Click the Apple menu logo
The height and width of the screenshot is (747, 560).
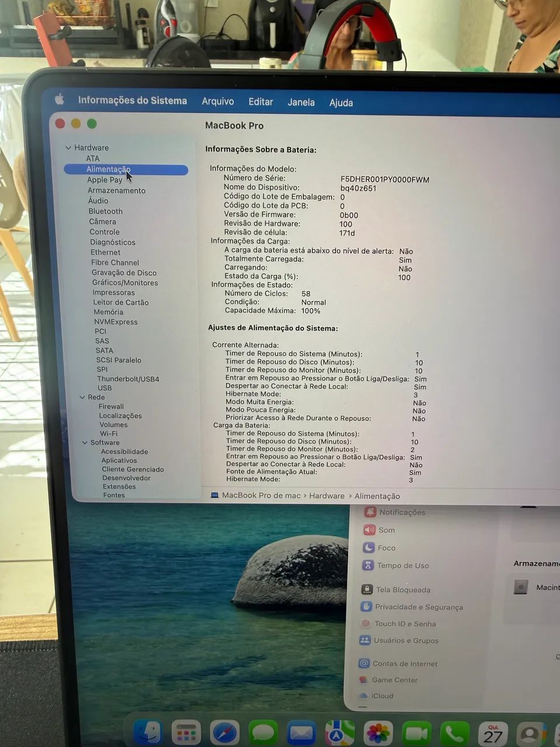click(x=60, y=99)
